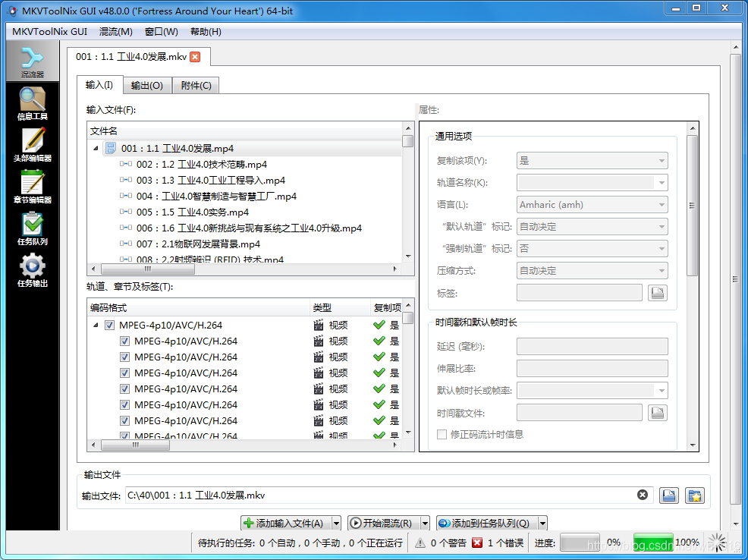Click the input files horizontal scrollbar thumb
The image size is (748, 560).
(148, 269)
